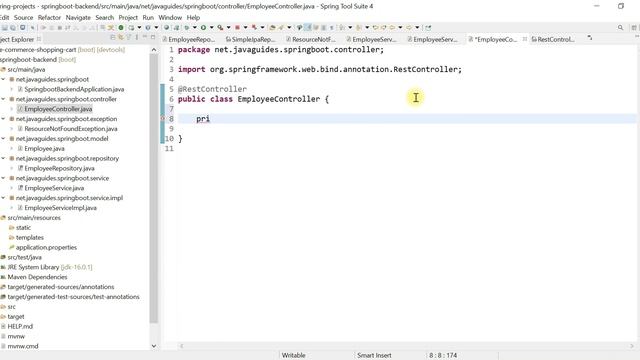This screenshot has width=640, height=360.
Task: Collapse the net.javaguides.springboot.exception package
Action: 3,119
